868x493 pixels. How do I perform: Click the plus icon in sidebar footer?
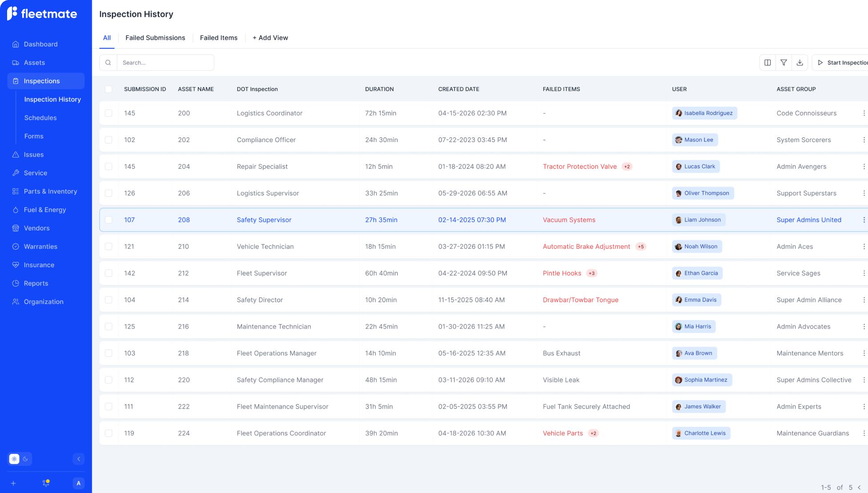point(13,483)
